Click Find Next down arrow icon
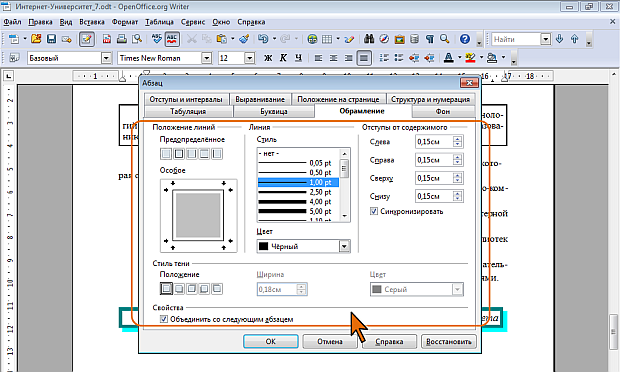Image resolution: width=620 pixels, height=372 pixels. click(560, 39)
